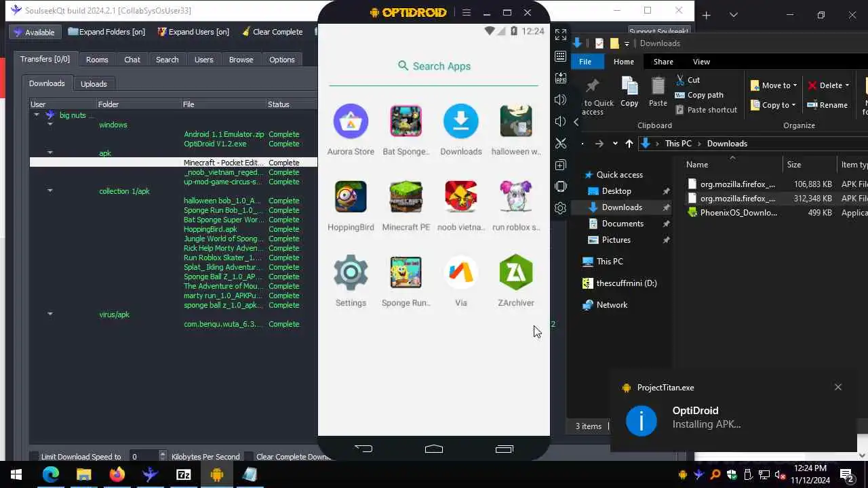
Task: Open Firefox from Windows taskbar
Action: click(117, 474)
